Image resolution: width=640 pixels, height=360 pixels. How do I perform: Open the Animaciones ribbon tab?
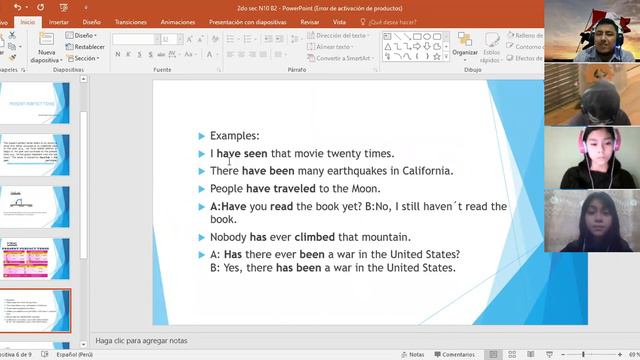(178, 22)
